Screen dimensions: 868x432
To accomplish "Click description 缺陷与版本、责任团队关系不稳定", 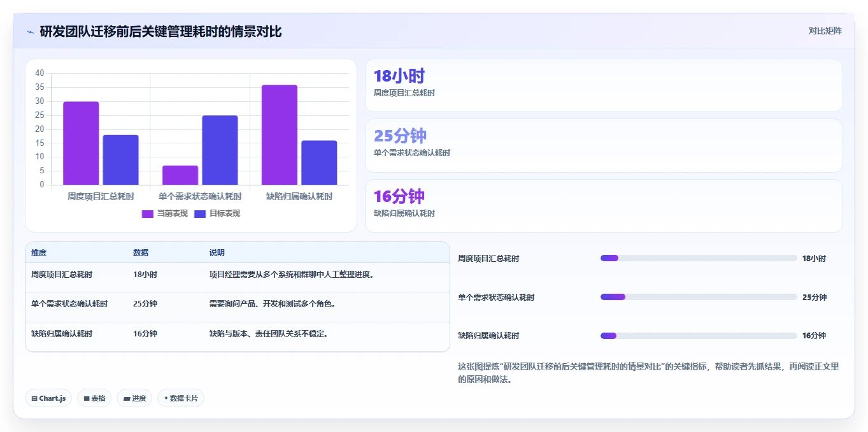I will coord(269,334).
